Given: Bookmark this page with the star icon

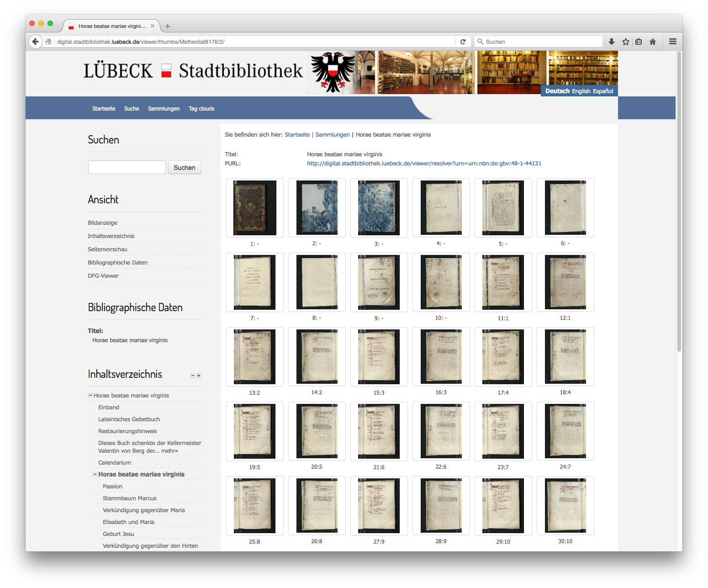Looking at the screenshot, I should tap(626, 42).
